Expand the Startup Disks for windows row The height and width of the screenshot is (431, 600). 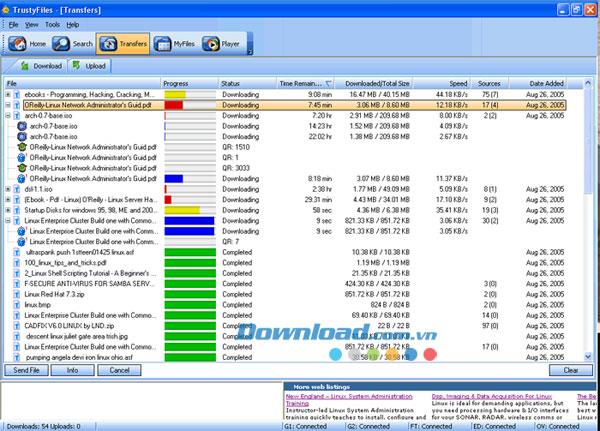pyautogui.click(x=8, y=210)
